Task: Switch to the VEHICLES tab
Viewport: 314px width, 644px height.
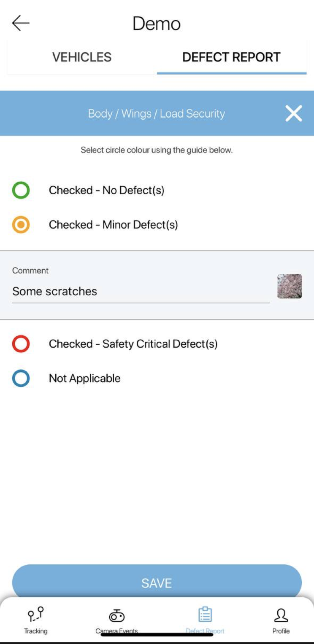Action: click(81, 57)
